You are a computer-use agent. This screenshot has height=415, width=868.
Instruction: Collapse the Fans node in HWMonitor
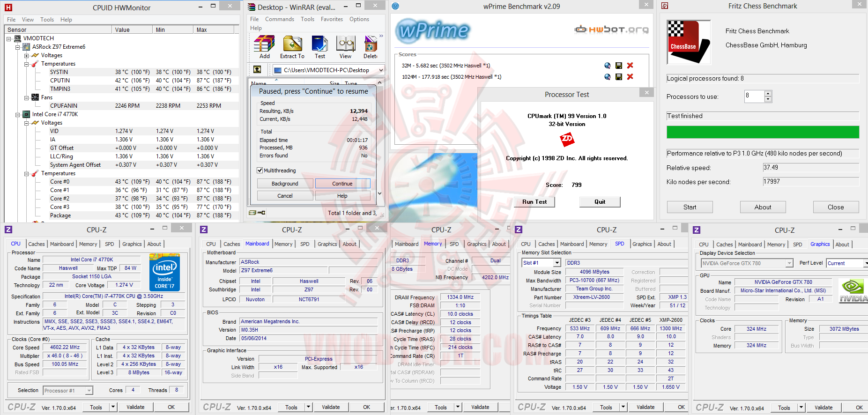(26, 97)
